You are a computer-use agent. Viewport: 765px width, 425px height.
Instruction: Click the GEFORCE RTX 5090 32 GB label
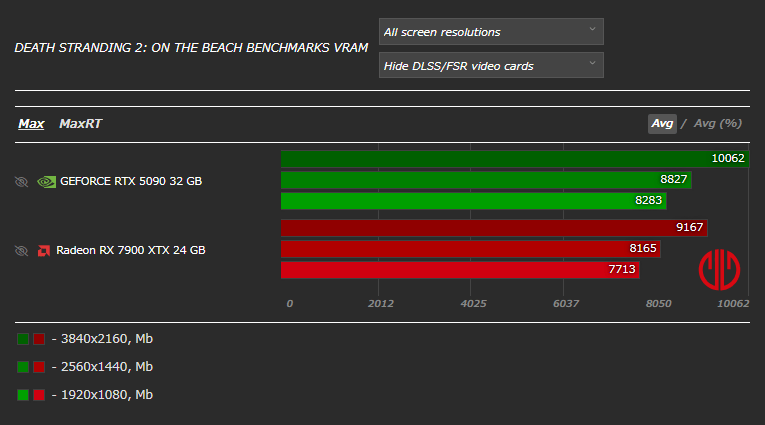131,182
